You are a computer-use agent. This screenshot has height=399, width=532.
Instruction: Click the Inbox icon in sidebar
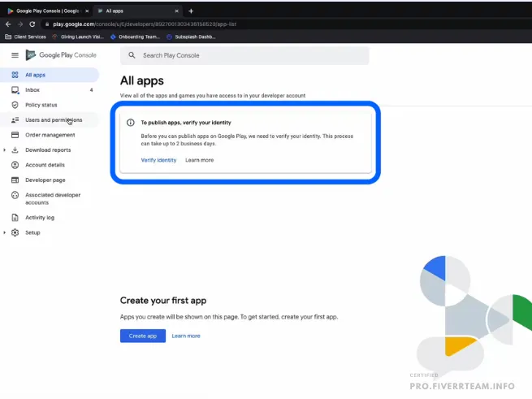pyautogui.click(x=15, y=90)
